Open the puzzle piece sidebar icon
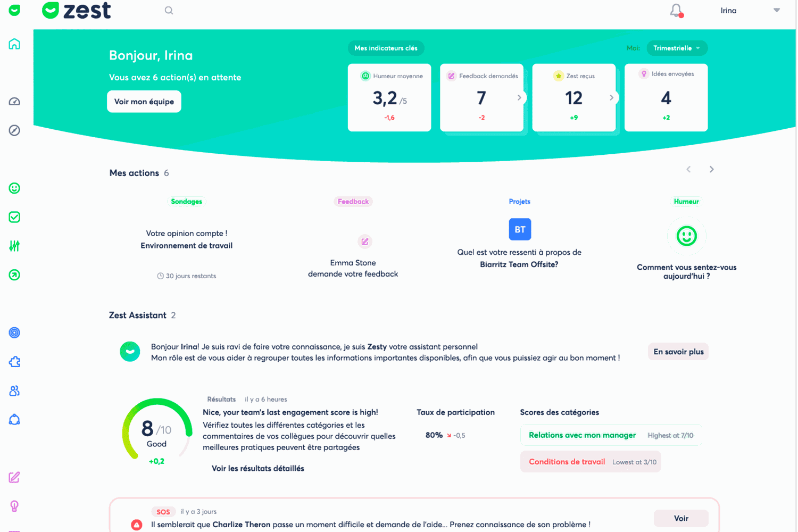Image resolution: width=798 pixels, height=532 pixels. point(14,362)
